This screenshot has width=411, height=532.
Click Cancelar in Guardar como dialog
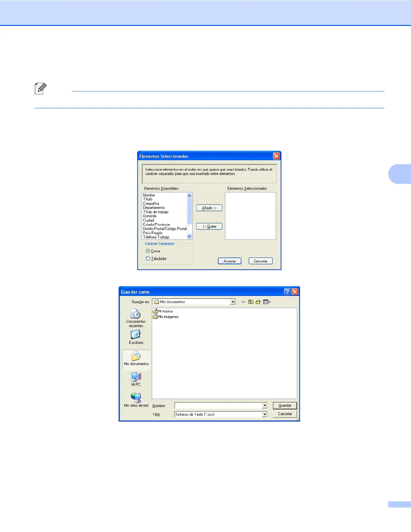coord(285,414)
